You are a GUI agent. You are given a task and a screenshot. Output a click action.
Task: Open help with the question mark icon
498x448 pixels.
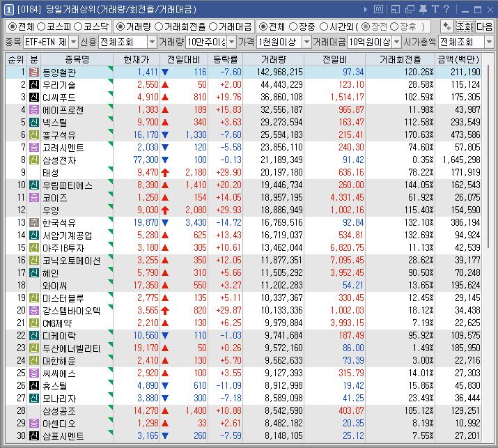coord(446,9)
